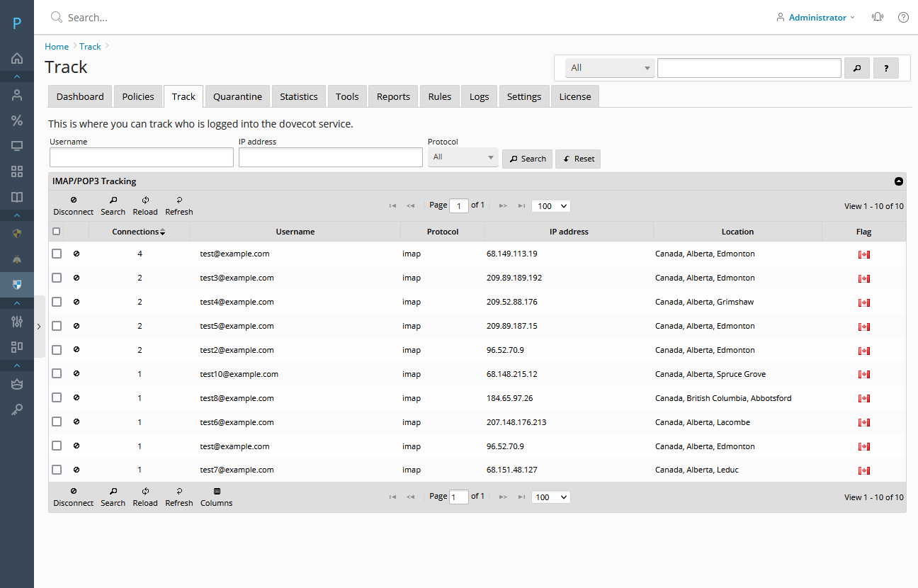Check the test10@example.com row checkbox

point(57,374)
